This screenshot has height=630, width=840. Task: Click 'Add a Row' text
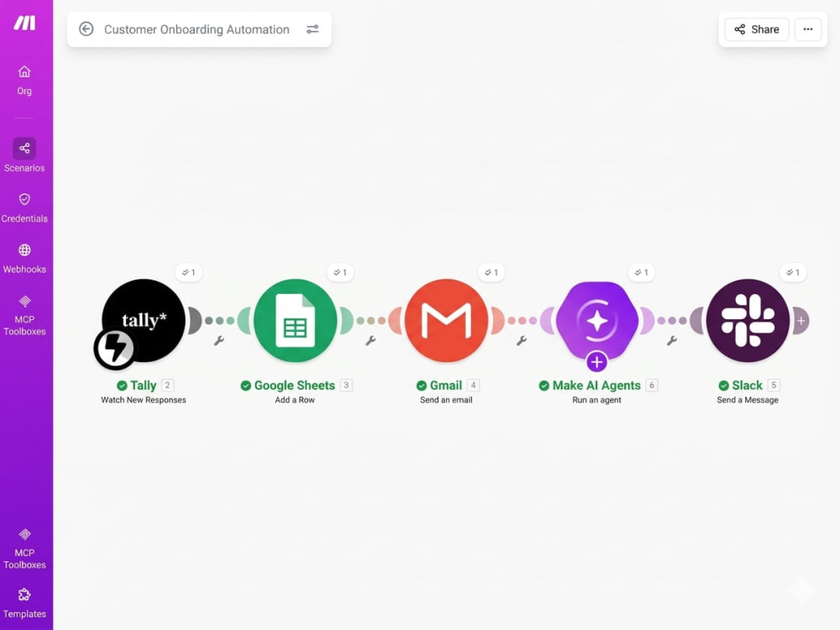tap(295, 400)
